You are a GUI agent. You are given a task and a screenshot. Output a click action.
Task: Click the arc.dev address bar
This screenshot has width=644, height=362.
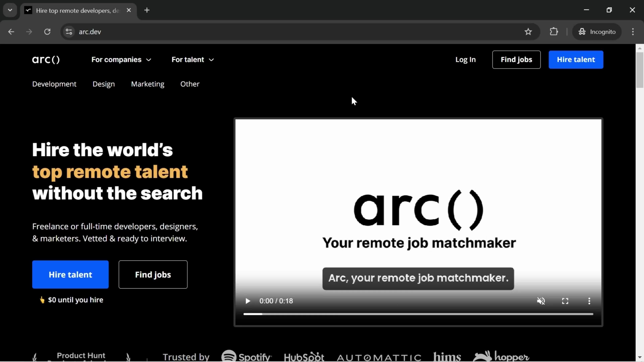(x=300, y=32)
